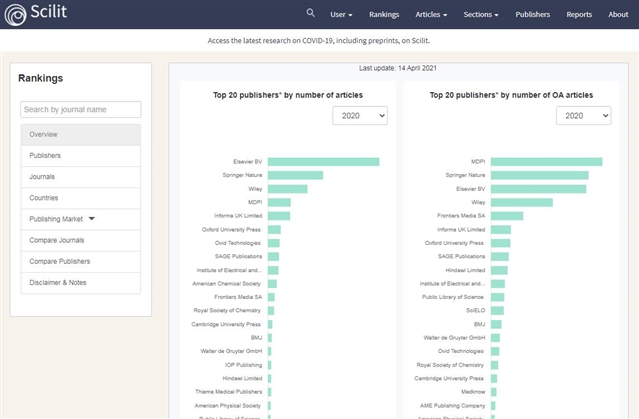Visit the About page

pyautogui.click(x=618, y=15)
